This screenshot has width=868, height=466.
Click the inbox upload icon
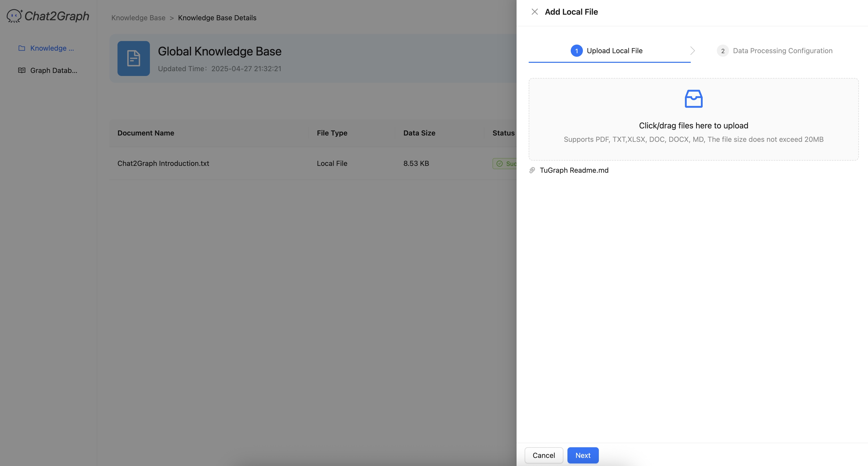[694, 99]
